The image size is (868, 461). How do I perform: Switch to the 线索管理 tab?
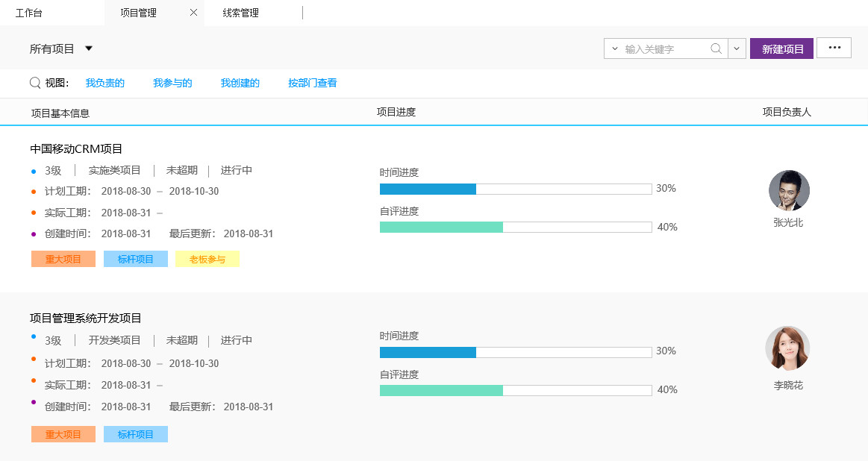[x=240, y=13]
